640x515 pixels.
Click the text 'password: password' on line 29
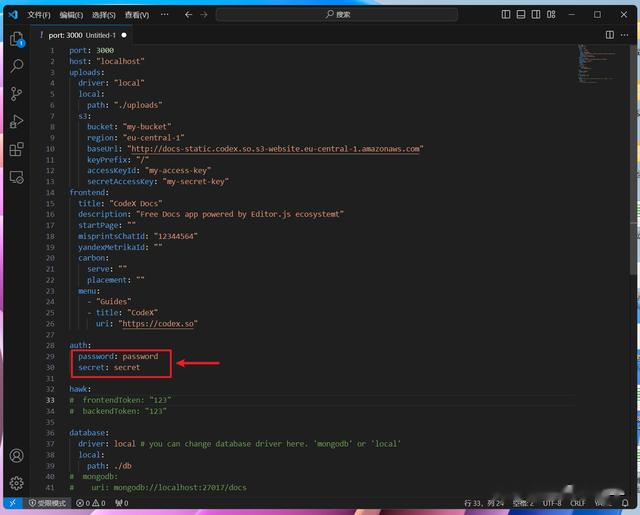118,356
